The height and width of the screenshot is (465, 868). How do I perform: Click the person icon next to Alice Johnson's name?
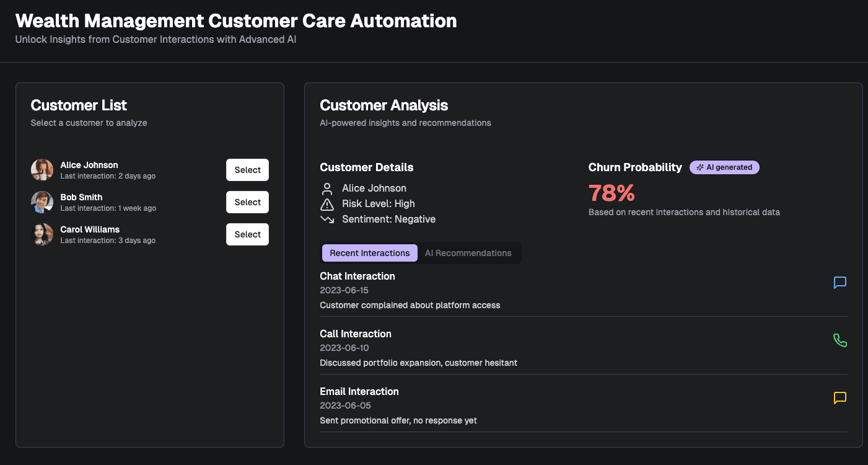click(327, 188)
